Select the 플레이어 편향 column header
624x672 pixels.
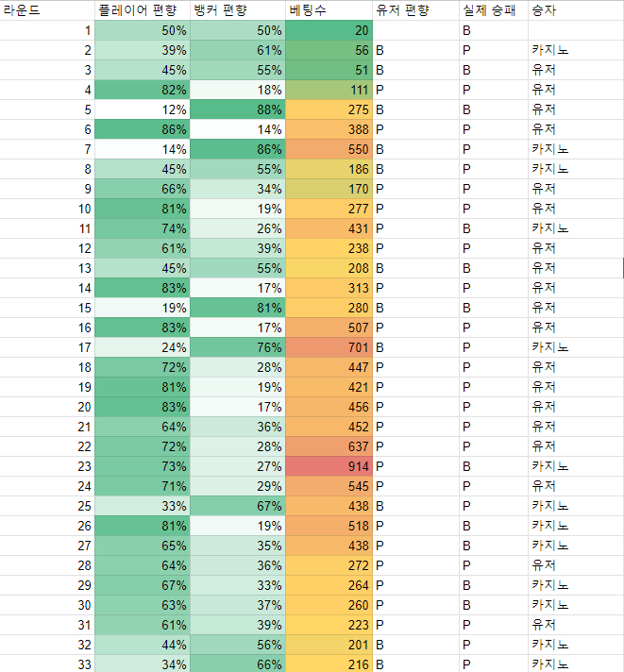143,9
